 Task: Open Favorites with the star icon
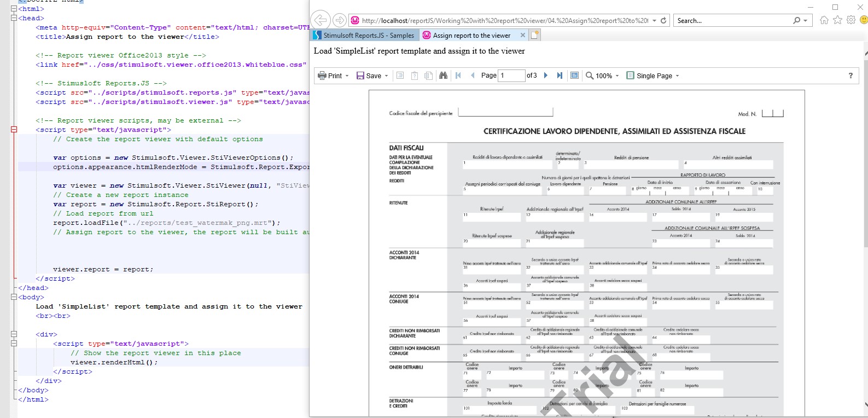coord(837,20)
